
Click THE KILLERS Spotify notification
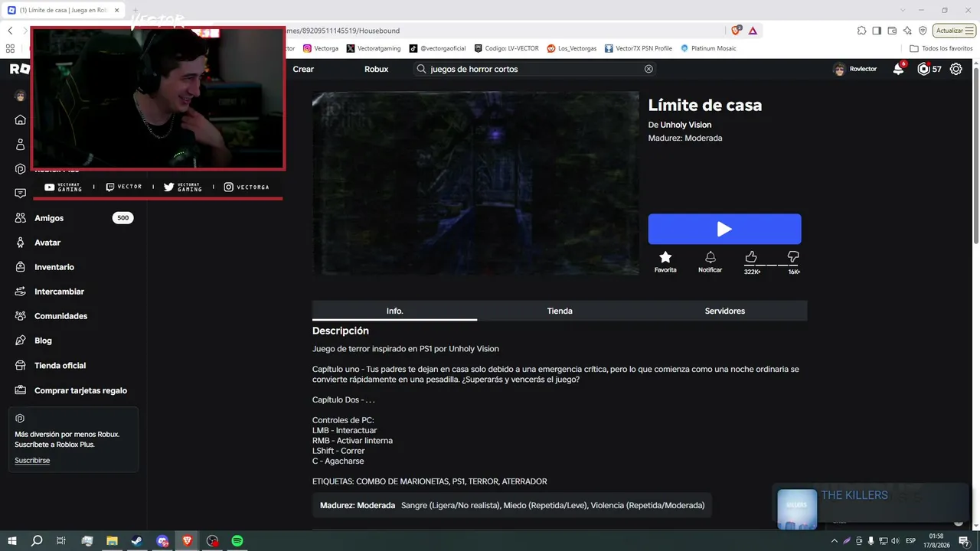coord(871,507)
